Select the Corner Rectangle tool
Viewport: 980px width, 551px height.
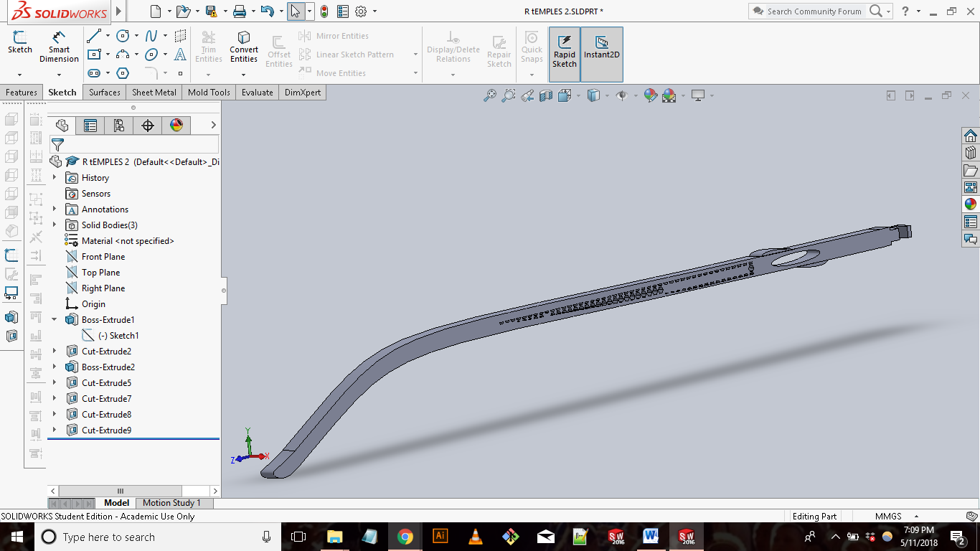[x=93, y=55]
